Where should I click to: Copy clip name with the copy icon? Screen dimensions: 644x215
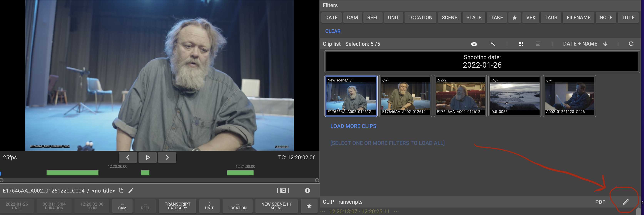coord(121,191)
